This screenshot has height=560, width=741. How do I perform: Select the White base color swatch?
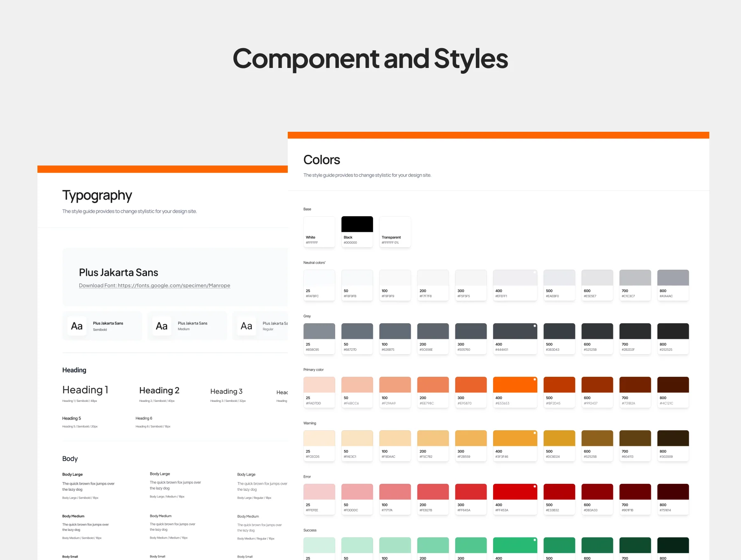(319, 232)
